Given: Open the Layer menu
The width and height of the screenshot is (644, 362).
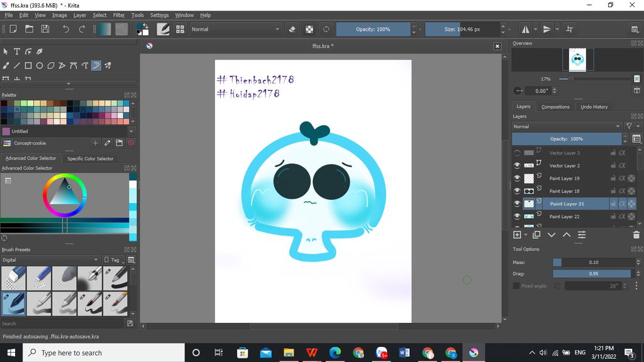Looking at the screenshot, I should [80, 15].
